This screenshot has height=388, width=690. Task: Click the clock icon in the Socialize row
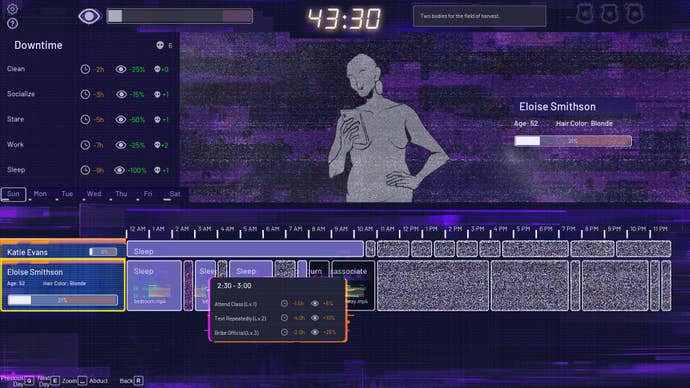(85, 94)
